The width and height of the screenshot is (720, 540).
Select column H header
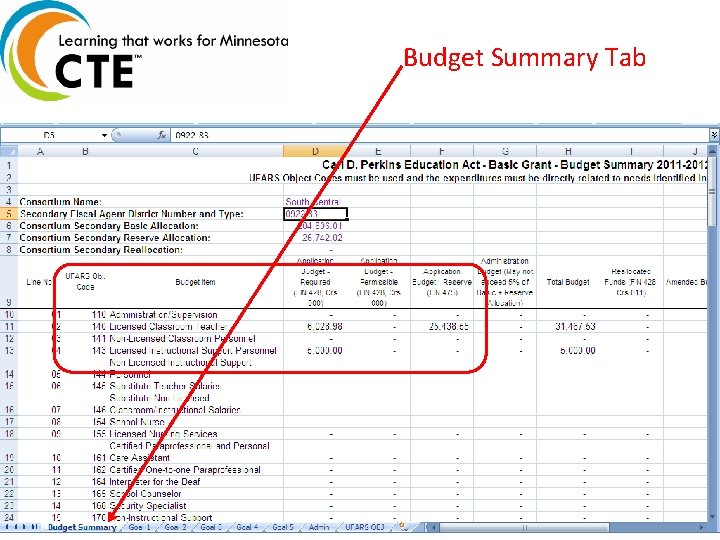coord(568,151)
